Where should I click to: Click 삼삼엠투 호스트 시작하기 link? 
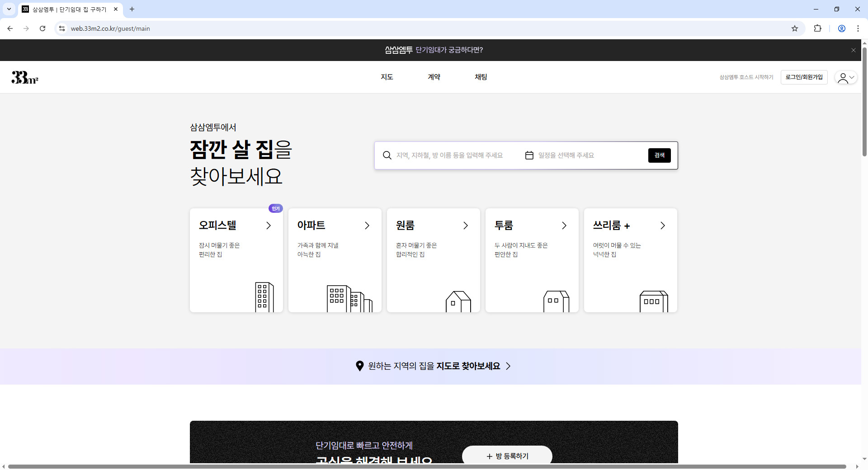746,77
